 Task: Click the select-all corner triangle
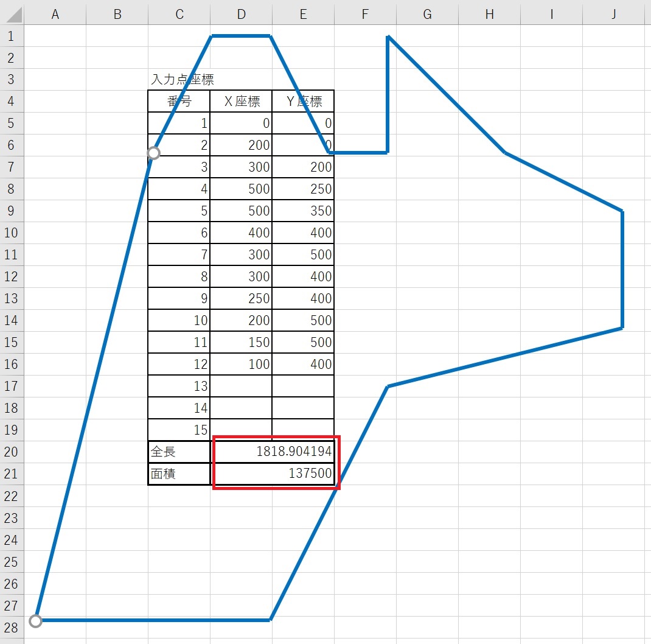tap(12, 13)
